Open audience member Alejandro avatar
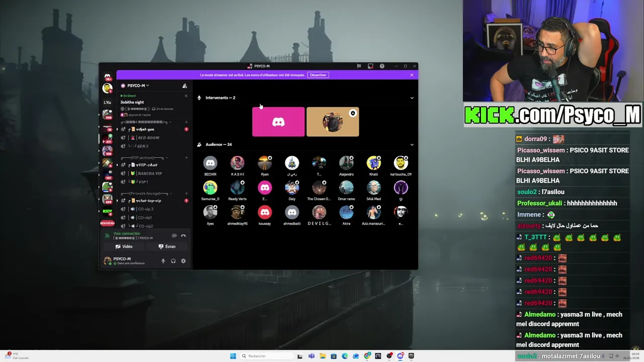This screenshot has width=644, height=362. (346, 163)
